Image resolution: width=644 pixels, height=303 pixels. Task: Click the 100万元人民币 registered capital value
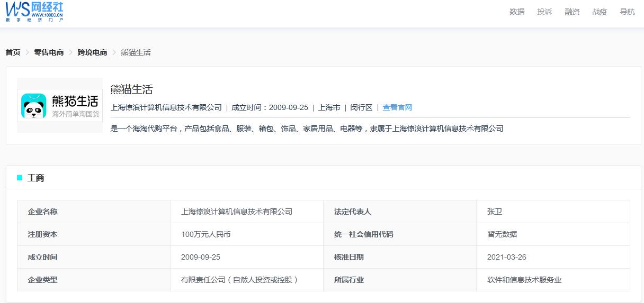click(x=205, y=234)
